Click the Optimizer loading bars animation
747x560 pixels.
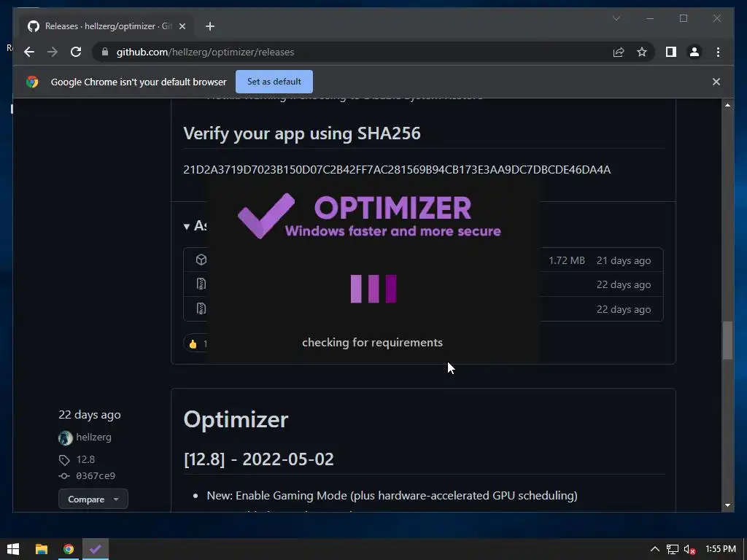click(x=373, y=289)
